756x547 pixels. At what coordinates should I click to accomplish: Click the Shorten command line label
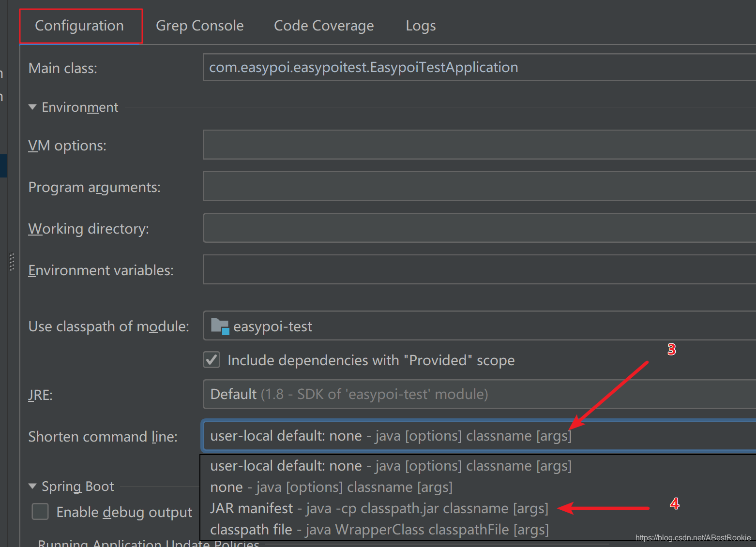(x=103, y=437)
